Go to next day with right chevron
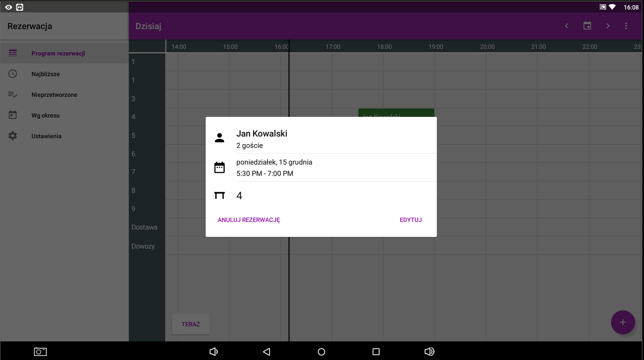 point(608,26)
